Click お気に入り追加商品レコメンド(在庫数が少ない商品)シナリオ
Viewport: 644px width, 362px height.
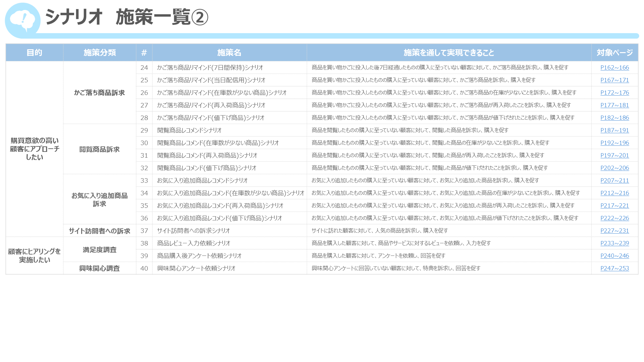tap(231, 193)
